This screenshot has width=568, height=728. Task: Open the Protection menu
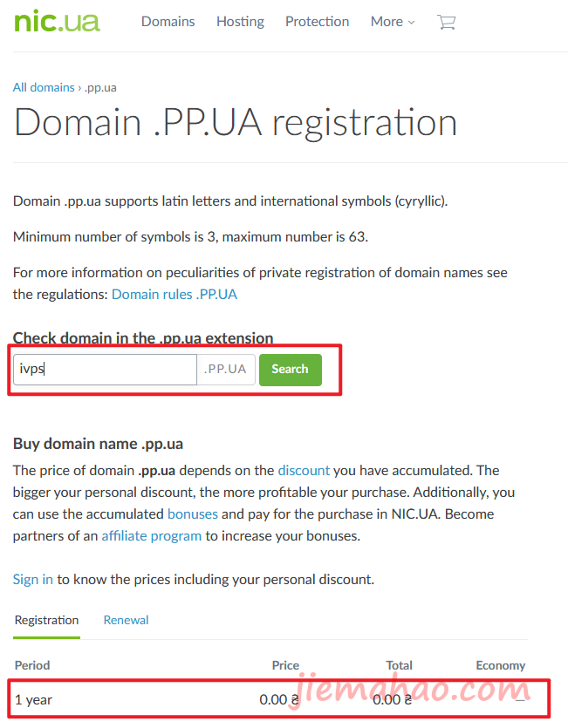(317, 21)
